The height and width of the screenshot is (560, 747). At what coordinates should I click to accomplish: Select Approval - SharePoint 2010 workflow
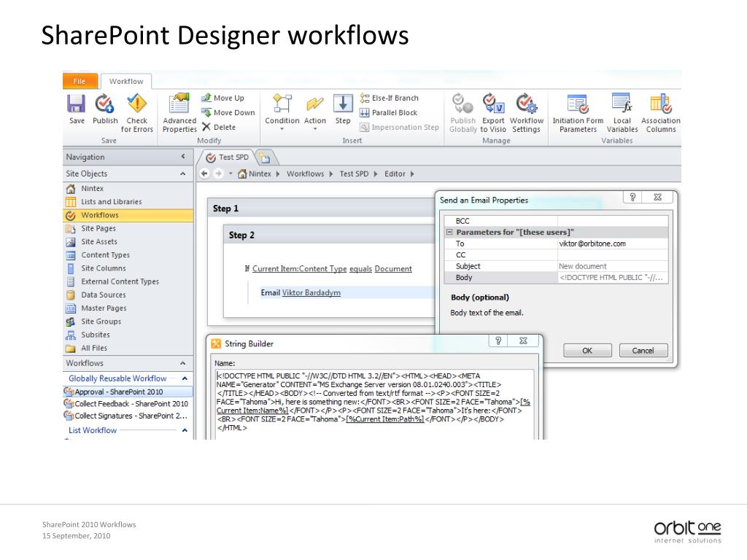coord(128,392)
